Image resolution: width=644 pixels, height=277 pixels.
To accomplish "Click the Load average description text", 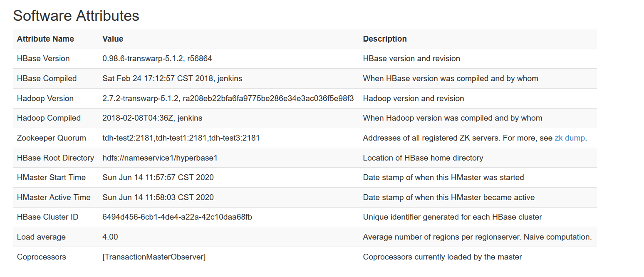I will pos(477,237).
